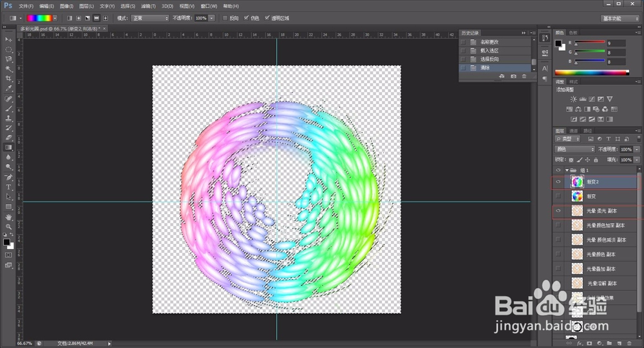Open the 模式 blend mode dropdown
Image resolution: width=644 pixels, height=348 pixels.
click(x=150, y=18)
